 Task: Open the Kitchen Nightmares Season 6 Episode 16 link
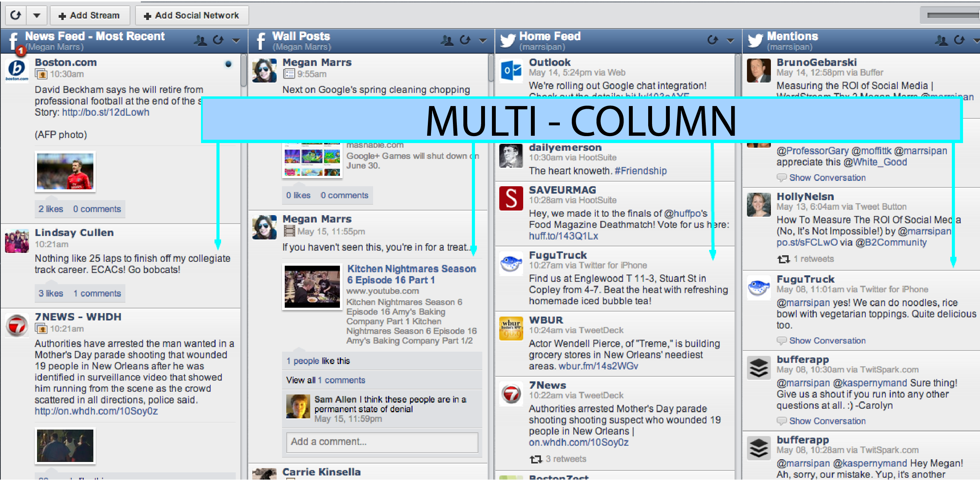[x=412, y=274]
